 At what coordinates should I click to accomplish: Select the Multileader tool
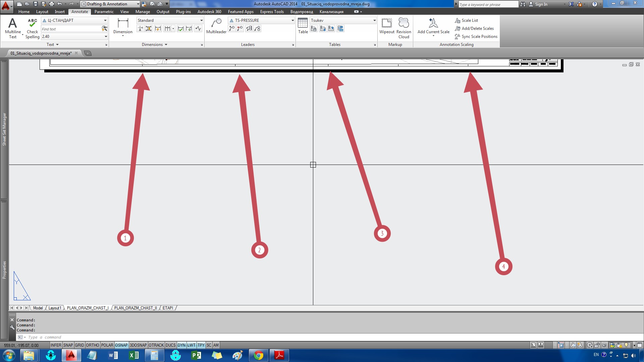click(216, 26)
